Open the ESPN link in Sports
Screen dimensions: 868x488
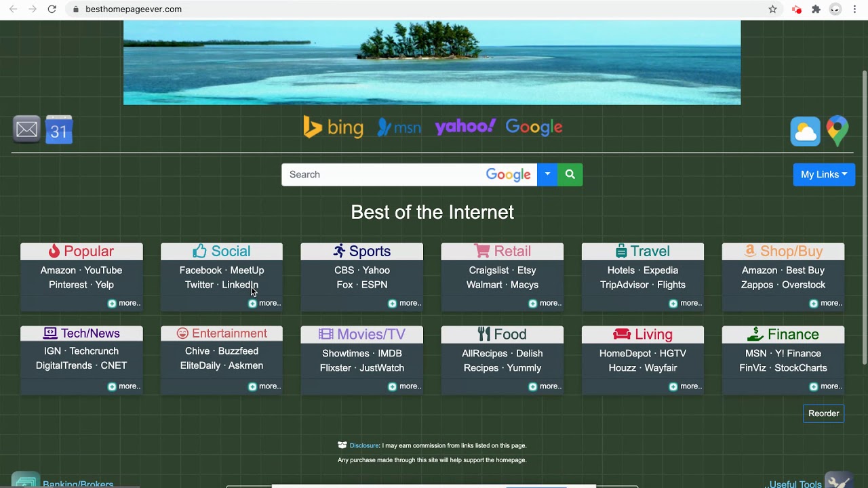click(x=374, y=285)
